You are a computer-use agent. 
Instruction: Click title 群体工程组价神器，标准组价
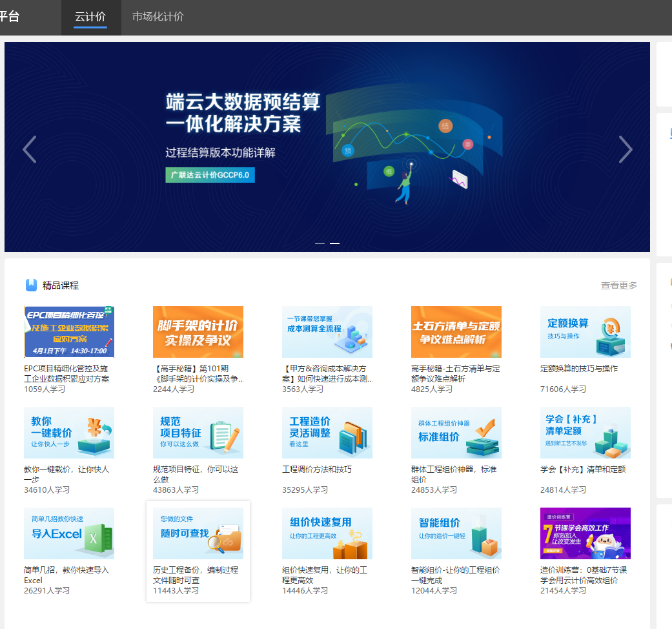[x=454, y=475]
